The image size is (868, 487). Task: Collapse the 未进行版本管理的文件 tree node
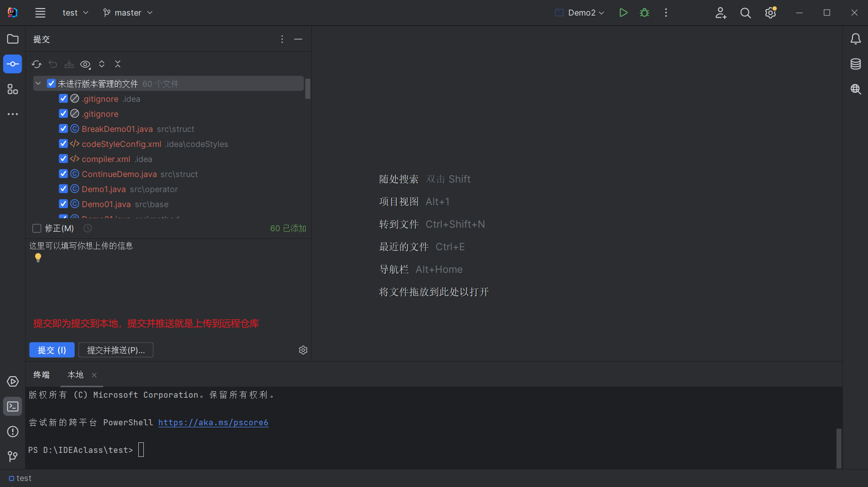point(38,84)
